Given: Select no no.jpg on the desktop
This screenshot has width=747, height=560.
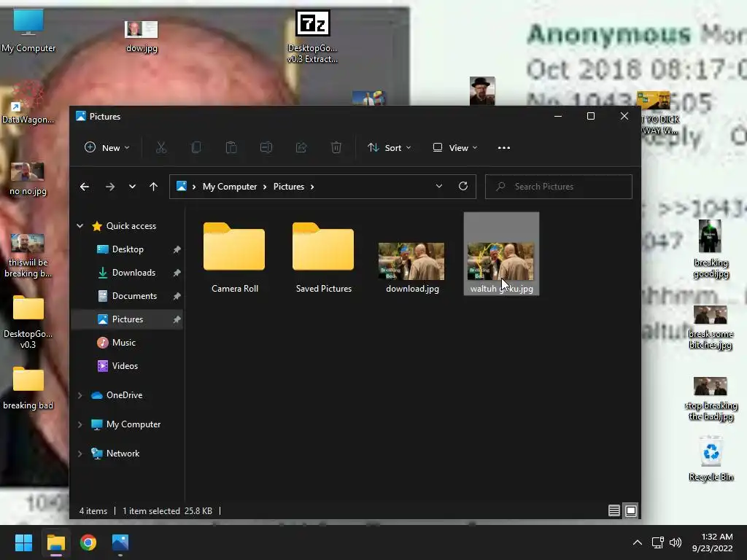Looking at the screenshot, I should tap(28, 179).
